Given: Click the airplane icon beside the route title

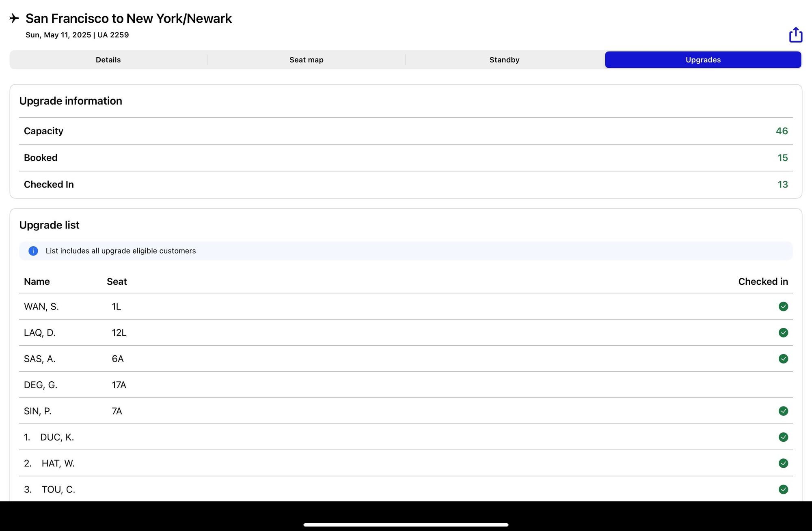Looking at the screenshot, I should pyautogui.click(x=14, y=18).
